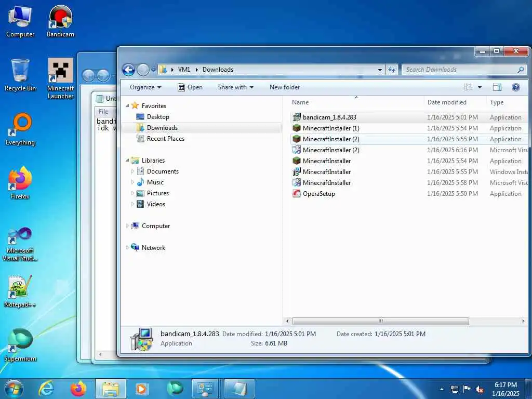The height and width of the screenshot is (399, 532).
Task: Open recent pages dropdown next to Forward
Action: click(153, 70)
